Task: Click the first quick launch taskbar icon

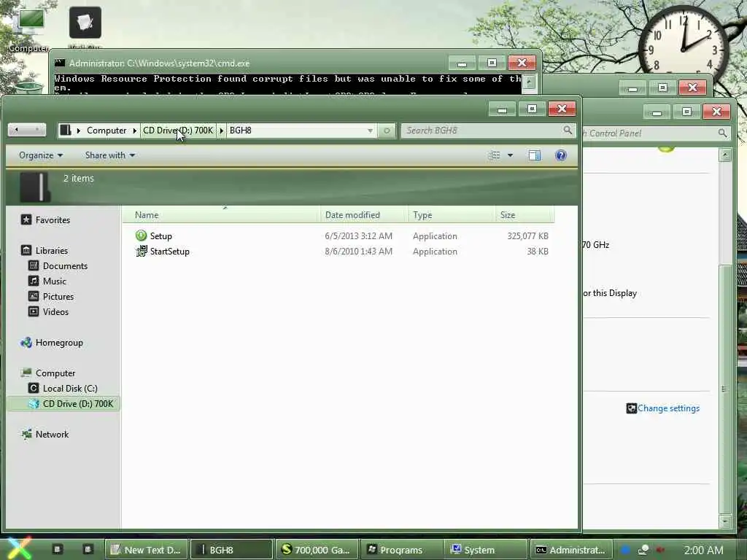Action: tap(58, 549)
